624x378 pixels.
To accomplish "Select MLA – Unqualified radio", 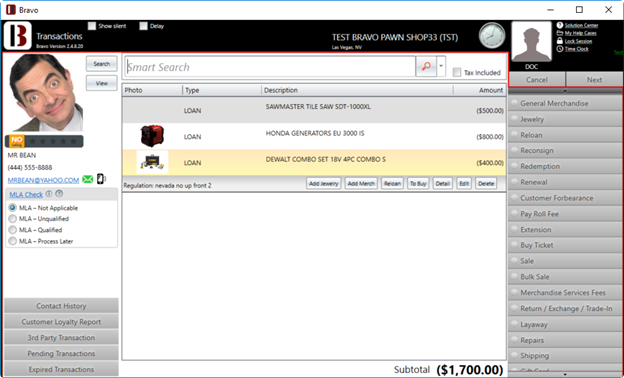I will pos(13,219).
